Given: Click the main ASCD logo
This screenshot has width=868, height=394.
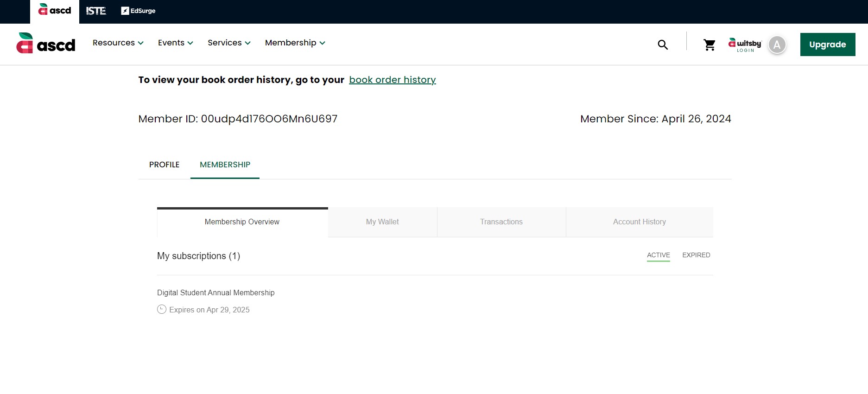Looking at the screenshot, I should coord(46,44).
